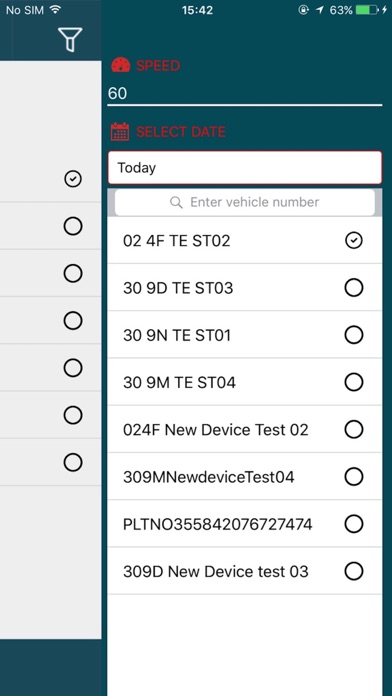Viewport: 392px width, 696px height.
Task: Tap the red calendar icon
Action: 120,132
